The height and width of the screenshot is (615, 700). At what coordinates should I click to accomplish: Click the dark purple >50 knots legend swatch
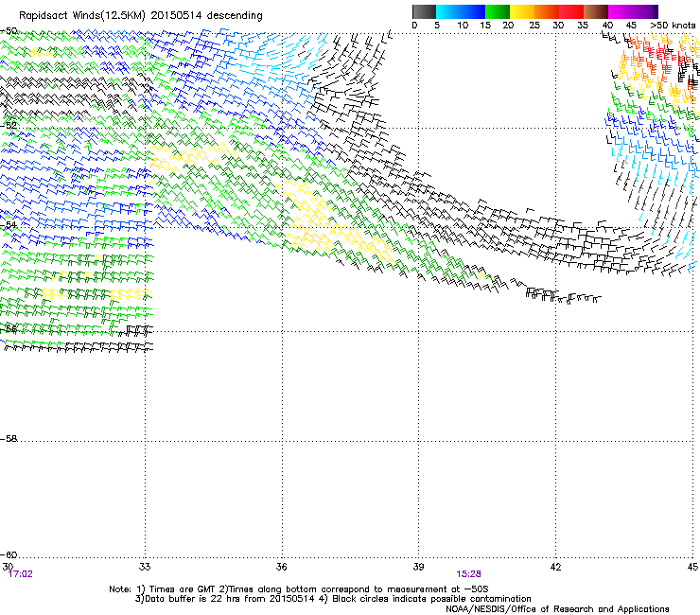tap(656, 11)
